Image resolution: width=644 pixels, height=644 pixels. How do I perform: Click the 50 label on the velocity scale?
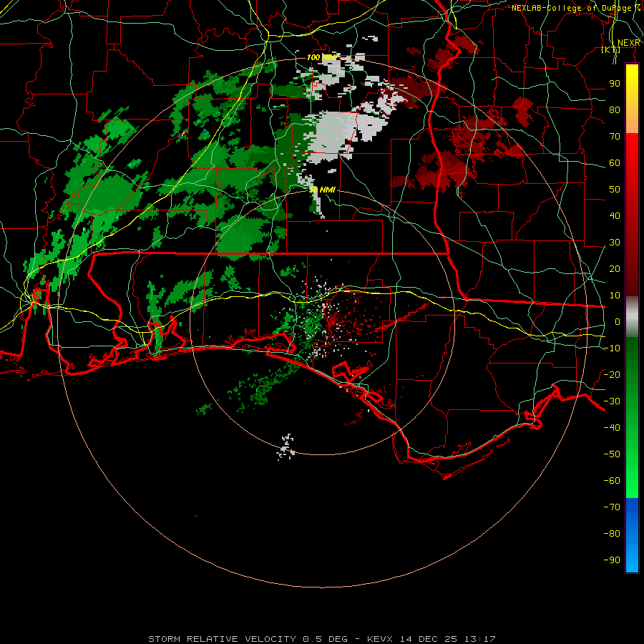click(x=615, y=190)
